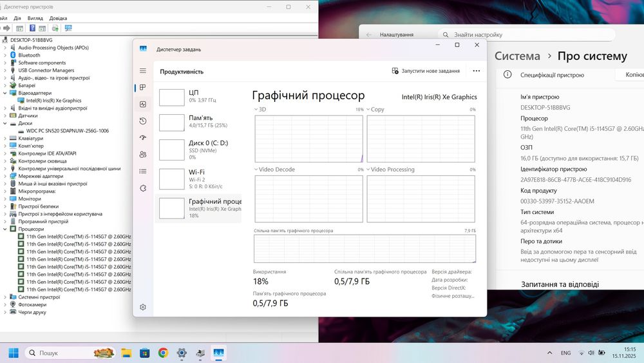The height and width of the screenshot is (363, 644).
Task: Open the Users icon in Task Manager sidebar
Action: click(143, 155)
